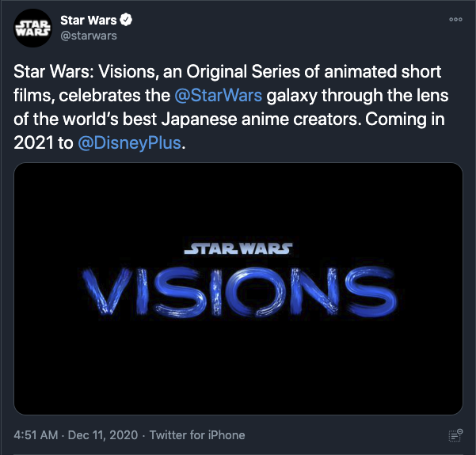Open the three-dot more options menu
The image size is (476, 455).
pyautogui.click(x=455, y=20)
